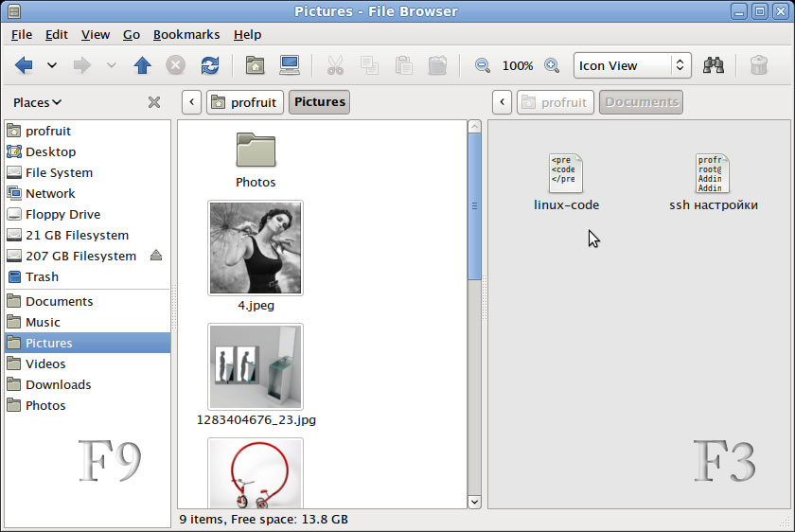Select 1283404676_23.jpg thumbnail
Viewport: 795px width, 532px height.
coord(256,366)
